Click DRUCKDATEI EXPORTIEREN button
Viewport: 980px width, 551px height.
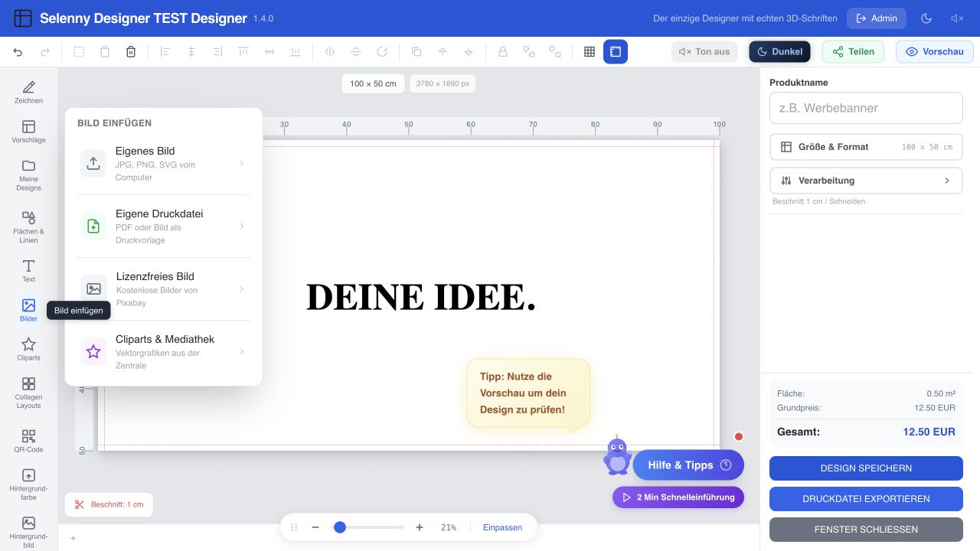tap(866, 499)
